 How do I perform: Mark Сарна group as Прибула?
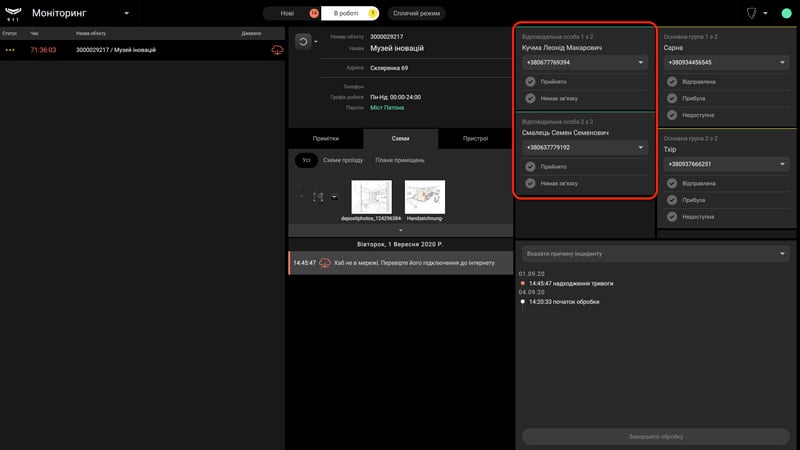[672, 98]
